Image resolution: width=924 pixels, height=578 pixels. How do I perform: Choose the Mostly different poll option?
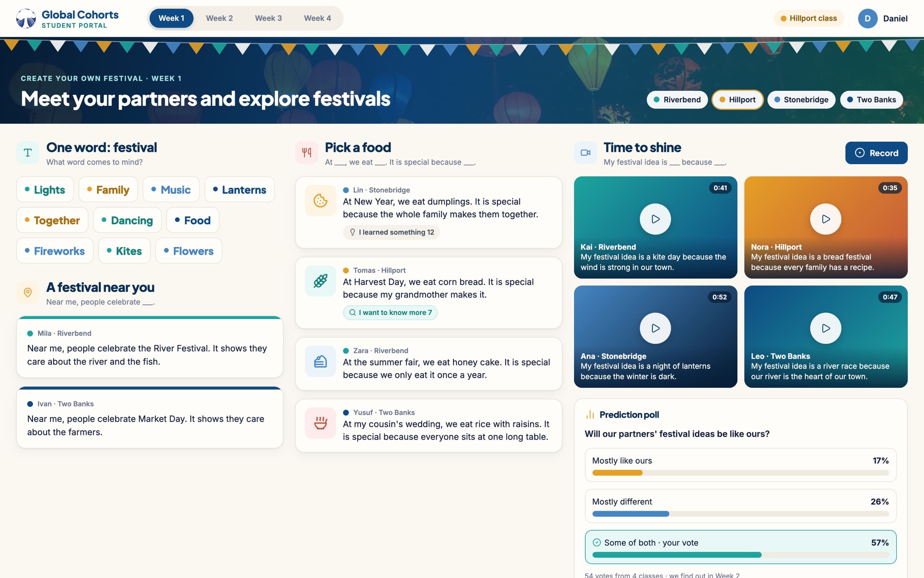click(x=740, y=506)
